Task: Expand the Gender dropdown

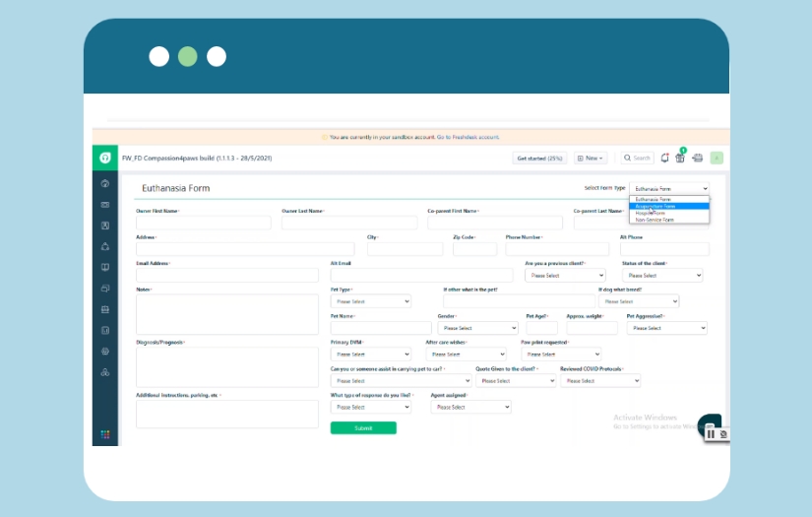Action: [x=477, y=328]
